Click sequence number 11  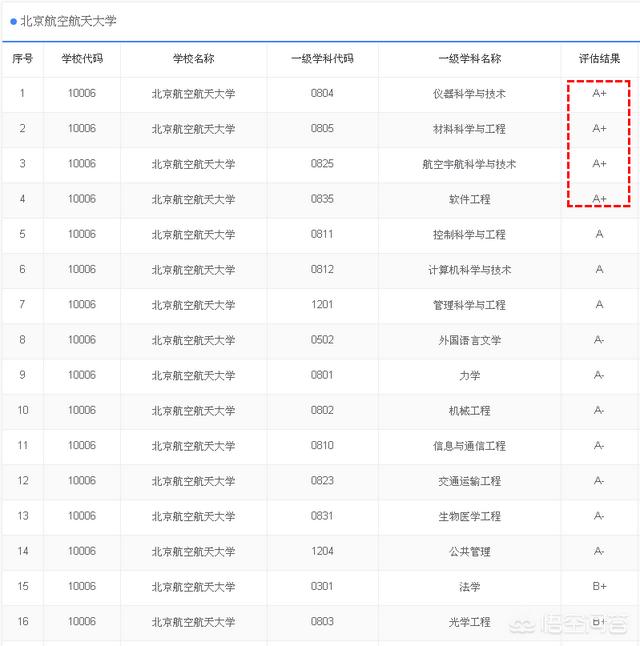tap(23, 445)
